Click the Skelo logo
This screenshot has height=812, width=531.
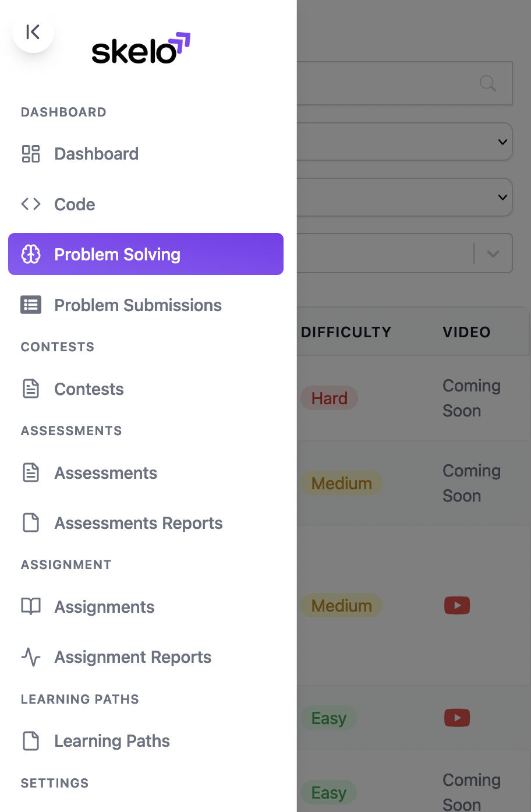tap(141, 48)
